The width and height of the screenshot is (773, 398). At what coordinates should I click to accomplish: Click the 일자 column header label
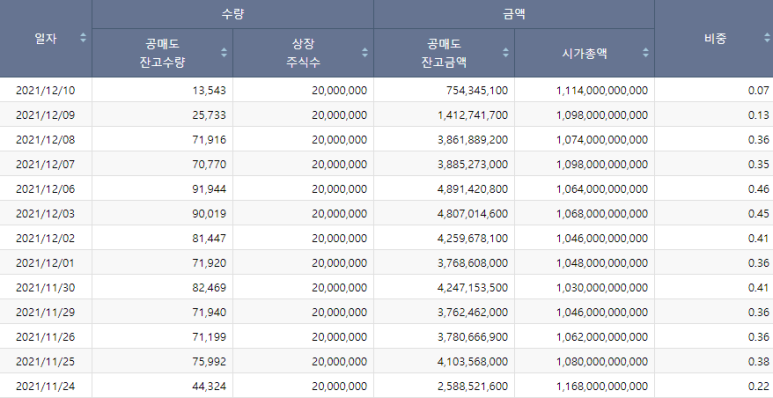(45, 38)
